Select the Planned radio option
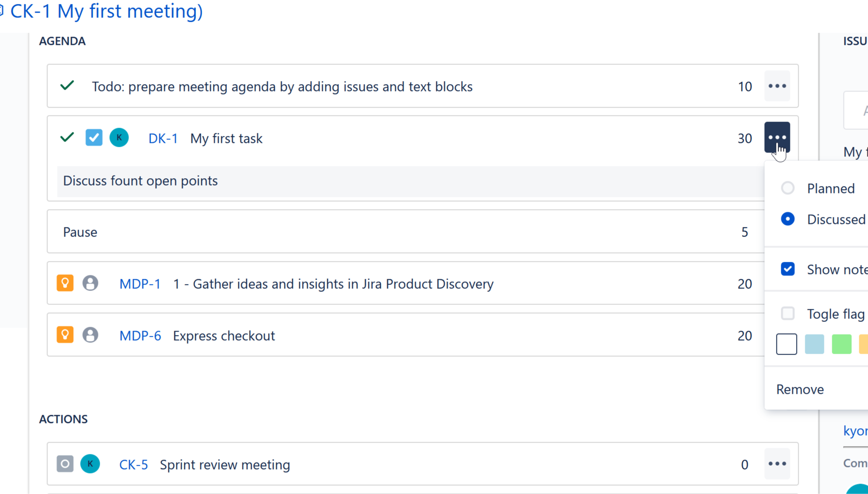Screen dimensions: 868x494 pos(787,188)
